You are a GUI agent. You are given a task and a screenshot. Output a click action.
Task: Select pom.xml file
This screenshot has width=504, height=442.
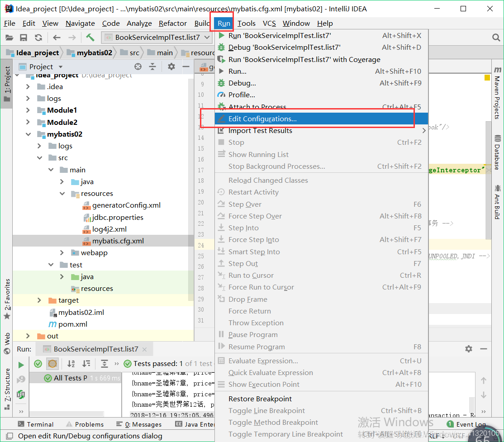(x=73, y=324)
